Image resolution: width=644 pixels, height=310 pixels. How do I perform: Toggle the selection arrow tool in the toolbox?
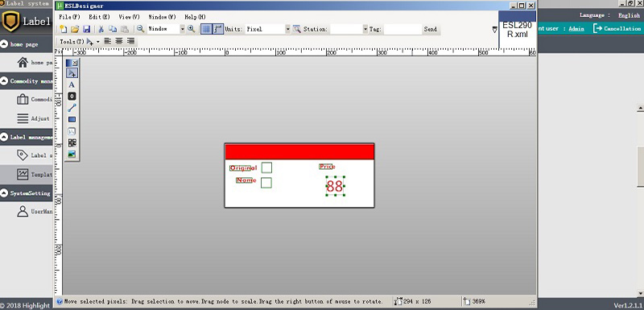(x=72, y=73)
